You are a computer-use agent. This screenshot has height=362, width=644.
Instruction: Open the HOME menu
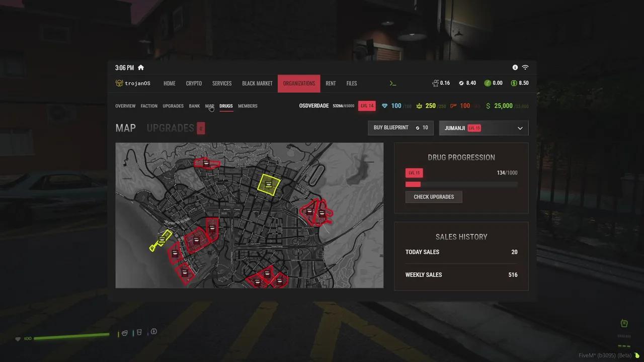pyautogui.click(x=170, y=83)
